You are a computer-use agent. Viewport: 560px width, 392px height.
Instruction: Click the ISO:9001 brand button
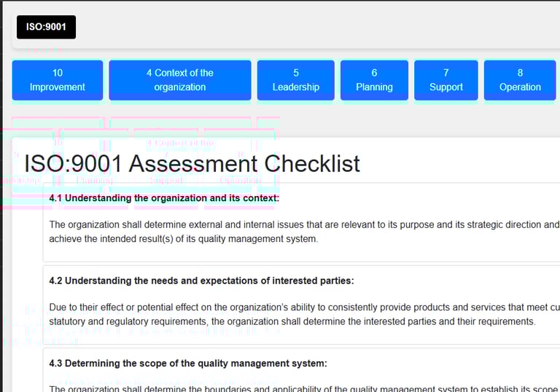(46, 28)
